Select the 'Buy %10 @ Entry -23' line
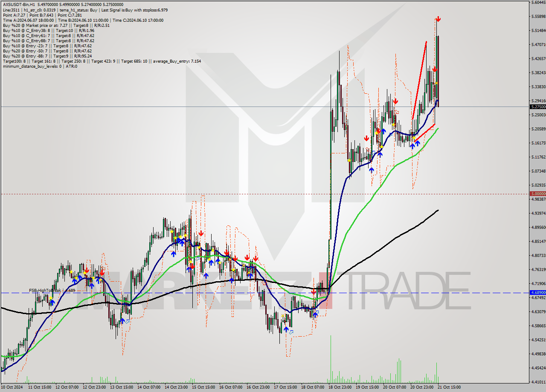 [47, 46]
